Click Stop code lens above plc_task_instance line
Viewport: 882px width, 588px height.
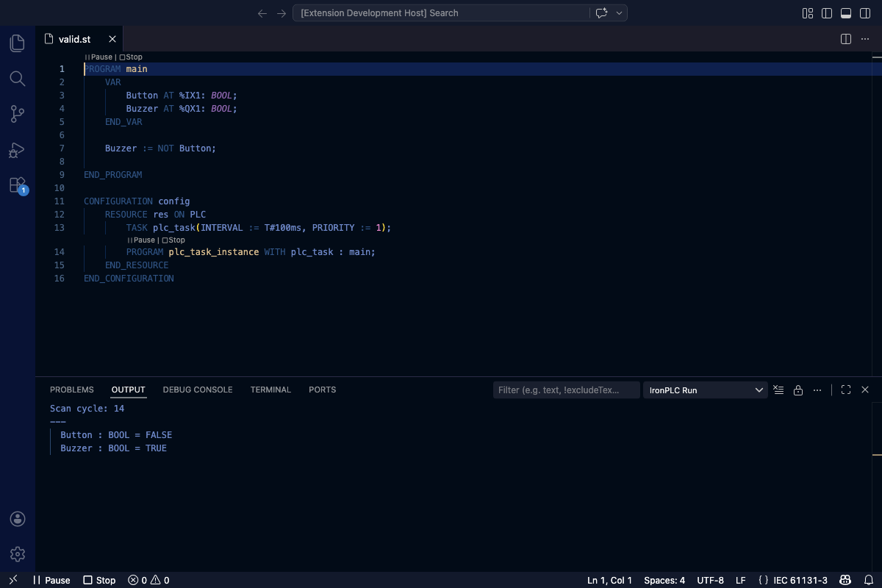[173, 240]
